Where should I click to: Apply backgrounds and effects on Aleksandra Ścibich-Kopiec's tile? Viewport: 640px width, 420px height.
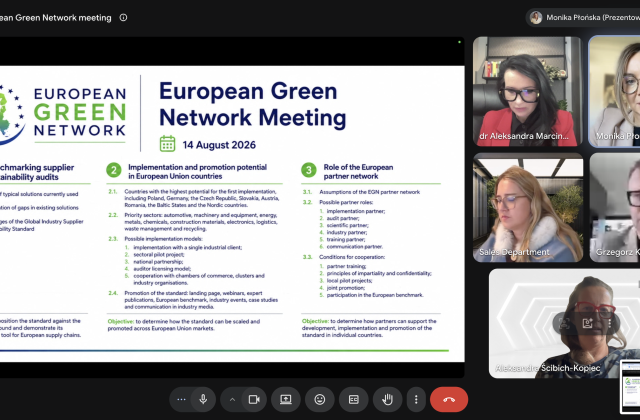click(x=587, y=324)
